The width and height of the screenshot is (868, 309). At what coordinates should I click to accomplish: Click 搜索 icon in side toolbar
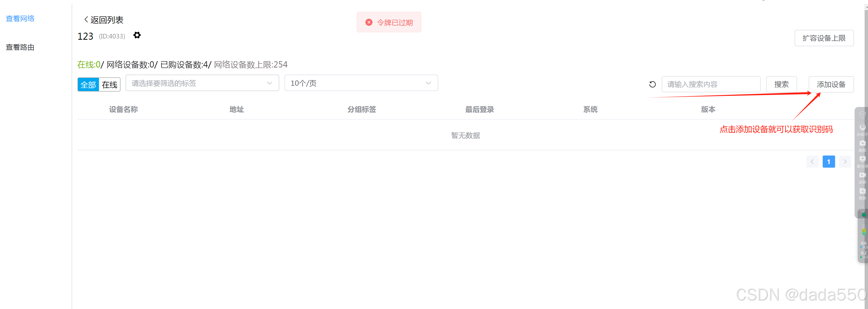(862, 191)
